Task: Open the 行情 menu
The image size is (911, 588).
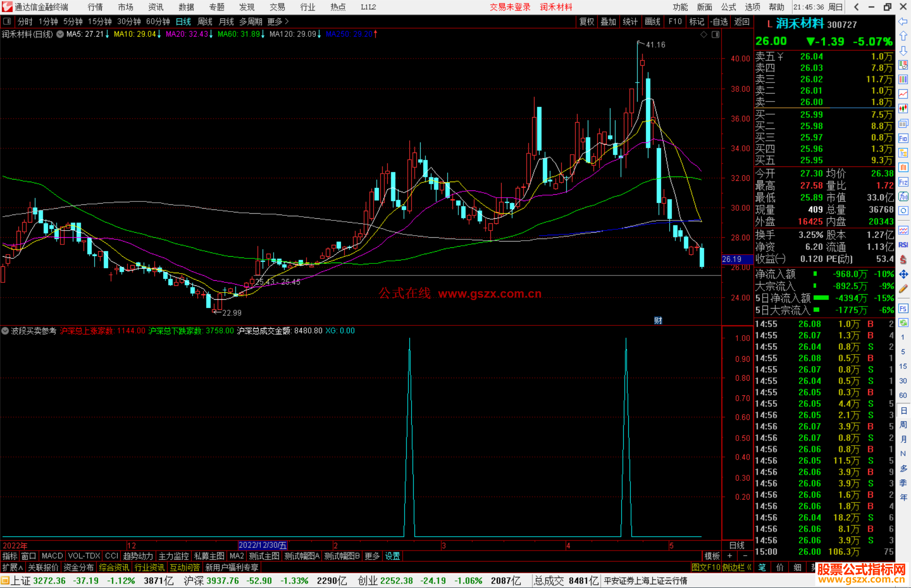Action: pos(95,7)
